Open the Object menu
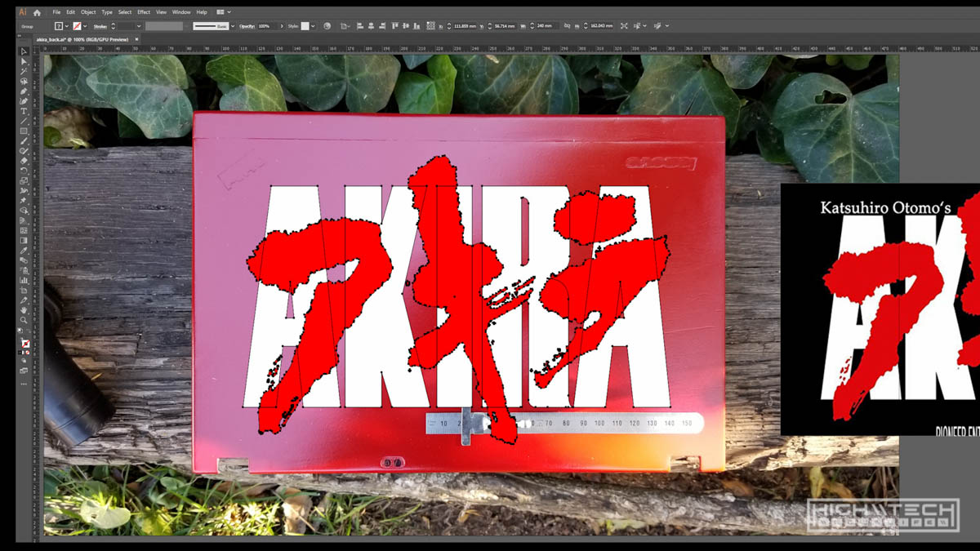980x551 pixels. [x=88, y=12]
